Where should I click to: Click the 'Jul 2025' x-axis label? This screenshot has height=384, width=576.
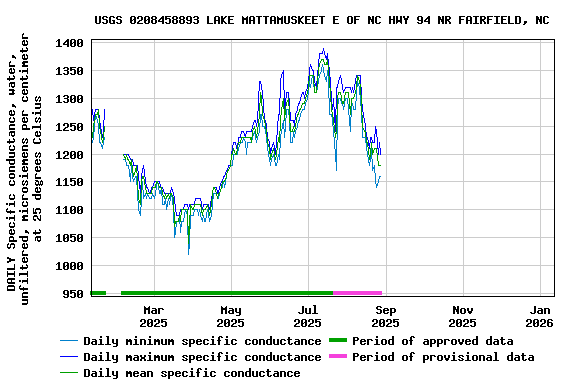307,317
